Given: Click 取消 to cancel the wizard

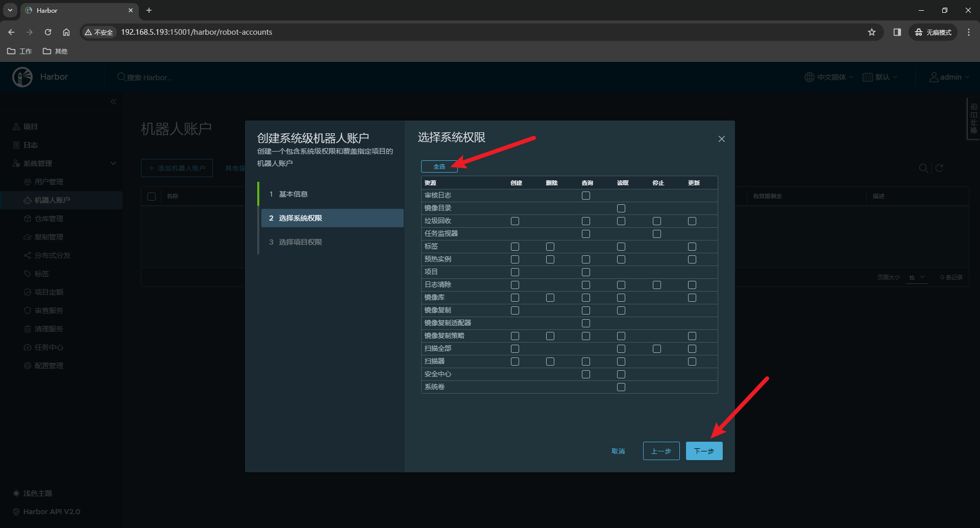Looking at the screenshot, I should (618, 451).
